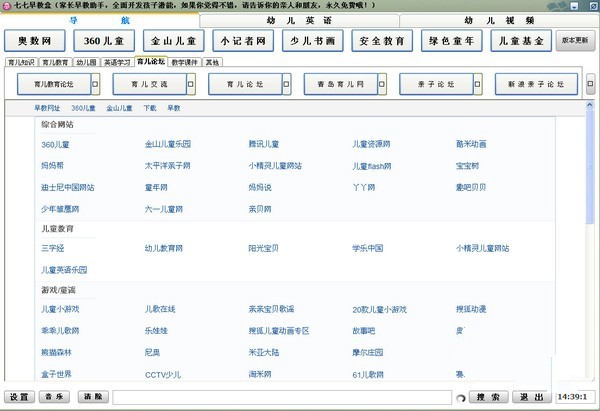The image size is (600, 411).
Task: Open the 儿童基金 shortcut button
Action: [521, 41]
